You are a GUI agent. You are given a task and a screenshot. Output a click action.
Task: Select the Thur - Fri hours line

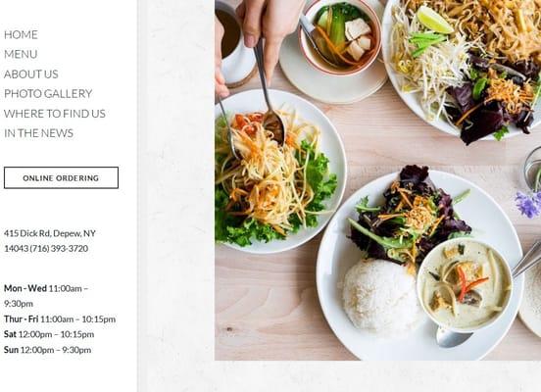pyautogui.click(x=60, y=319)
